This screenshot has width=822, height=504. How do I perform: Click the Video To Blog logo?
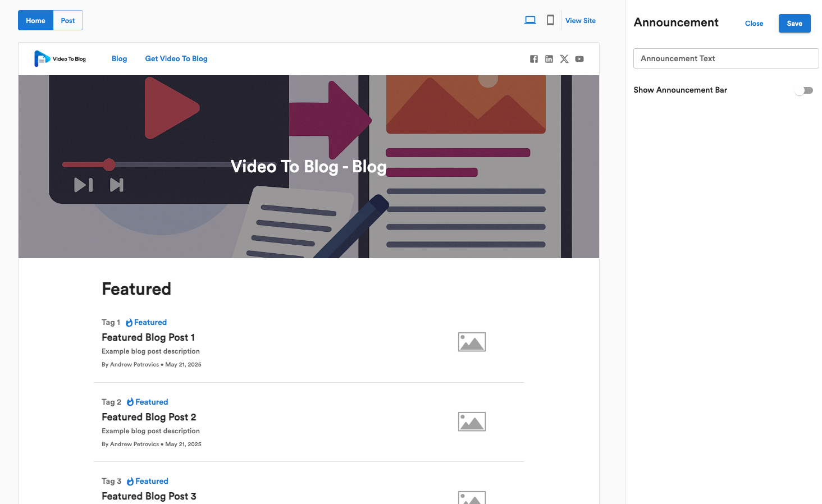click(60, 59)
